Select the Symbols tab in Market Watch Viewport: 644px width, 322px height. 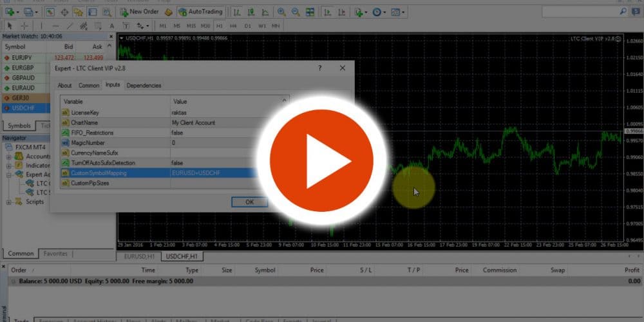pos(19,126)
